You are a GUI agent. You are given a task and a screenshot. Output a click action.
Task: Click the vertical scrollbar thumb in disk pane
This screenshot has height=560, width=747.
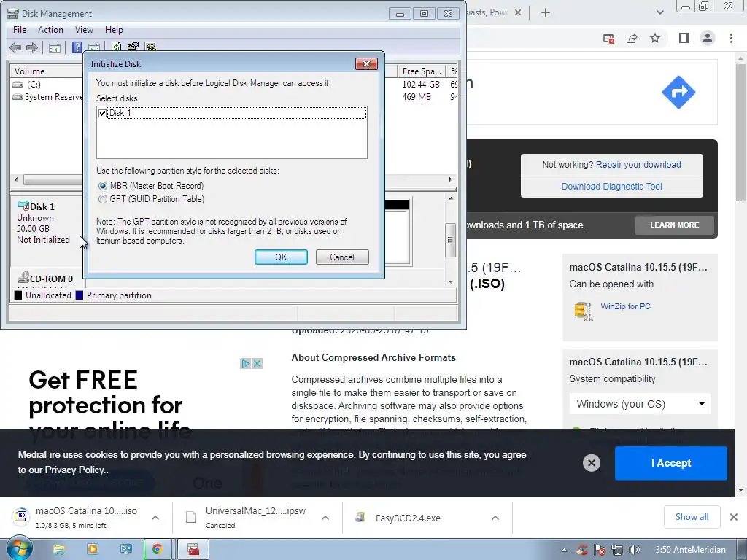(450, 240)
